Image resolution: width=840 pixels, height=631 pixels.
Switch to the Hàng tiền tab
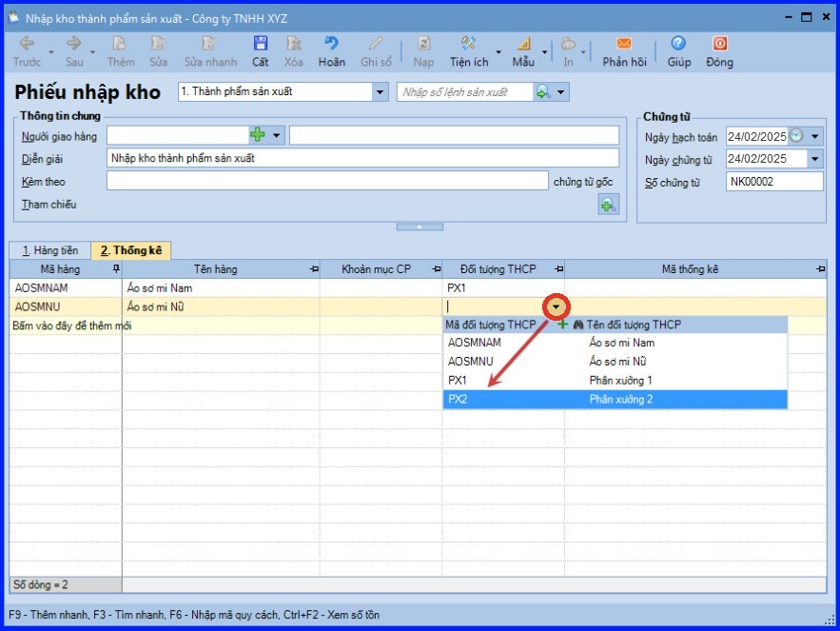pos(49,250)
